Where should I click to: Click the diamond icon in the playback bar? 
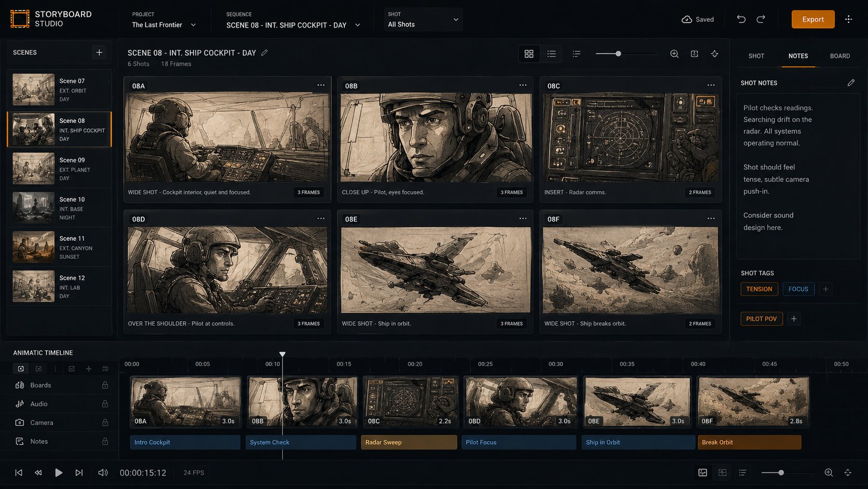[x=848, y=472]
